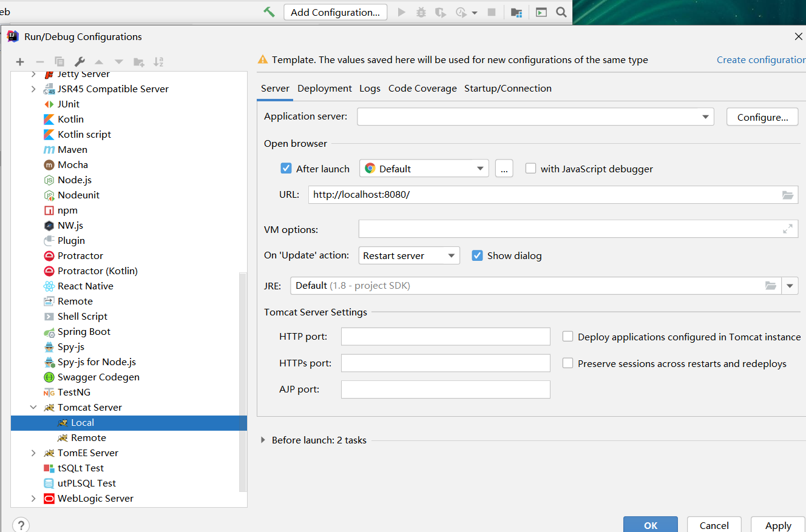This screenshot has width=806, height=532.
Task: Click the Add Configuration... button
Action: pyautogui.click(x=335, y=12)
